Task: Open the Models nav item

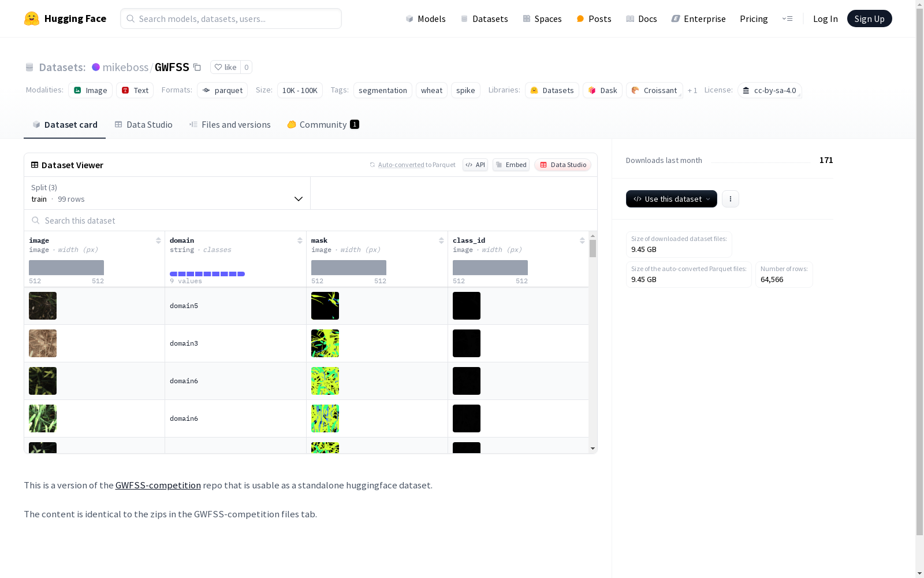Action: click(426, 18)
